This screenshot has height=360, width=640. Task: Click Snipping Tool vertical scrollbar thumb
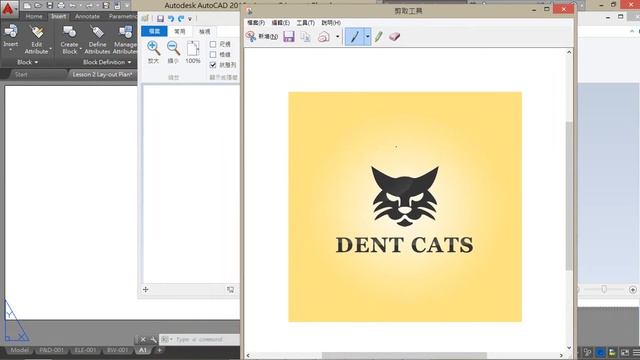point(569,196)
